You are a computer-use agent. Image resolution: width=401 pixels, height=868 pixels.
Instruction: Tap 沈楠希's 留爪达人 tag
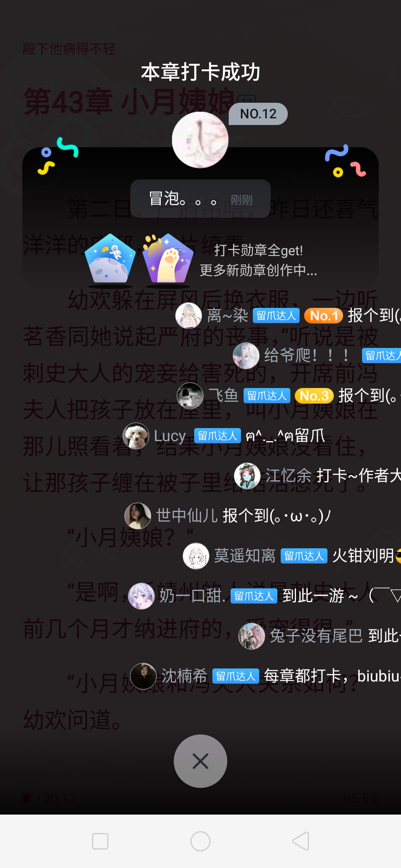(x=236, y=676)
